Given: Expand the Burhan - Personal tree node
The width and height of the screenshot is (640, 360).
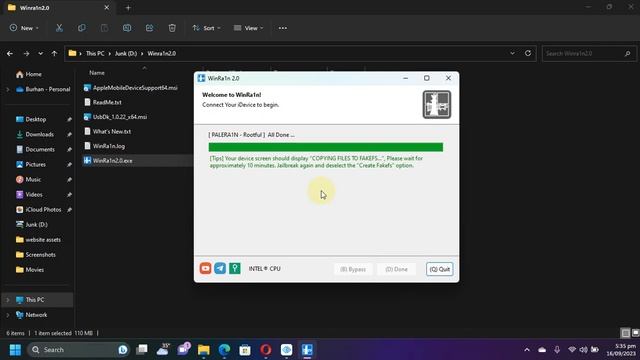Looking at the screenshot, I should pyautogui.click(x=7, y=89).
